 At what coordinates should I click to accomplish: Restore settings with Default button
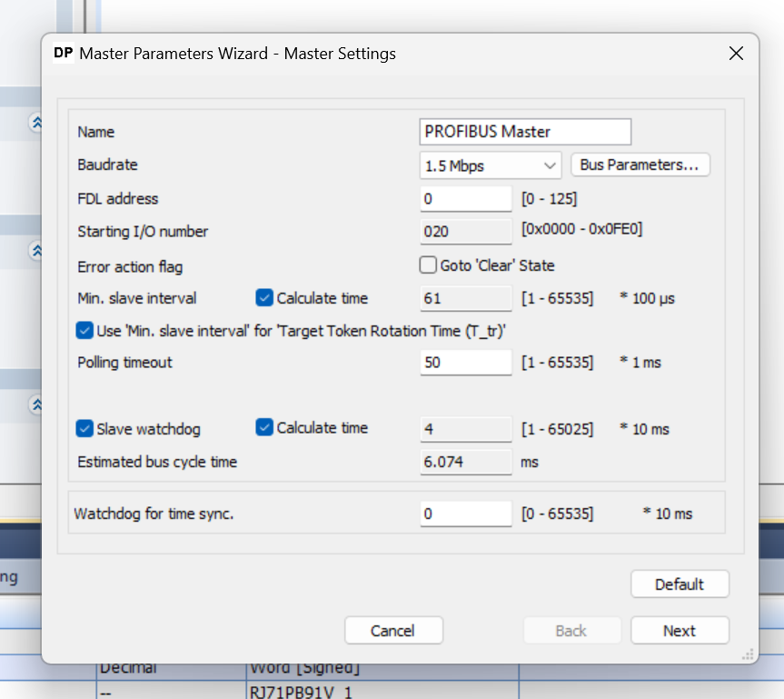[x=680, y=584]
